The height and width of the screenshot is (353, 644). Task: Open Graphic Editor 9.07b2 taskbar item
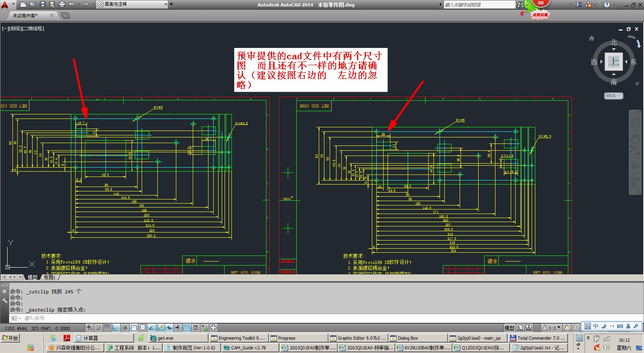358,338
